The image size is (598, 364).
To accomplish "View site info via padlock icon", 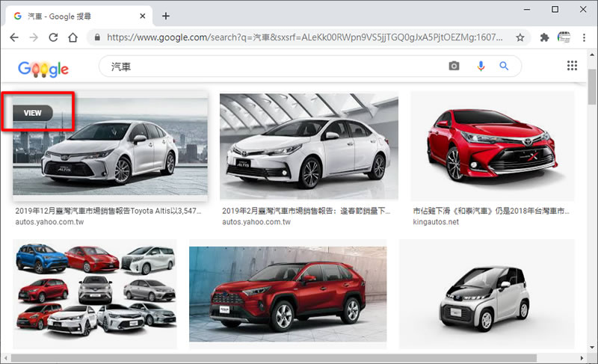I will click(97, 37).
